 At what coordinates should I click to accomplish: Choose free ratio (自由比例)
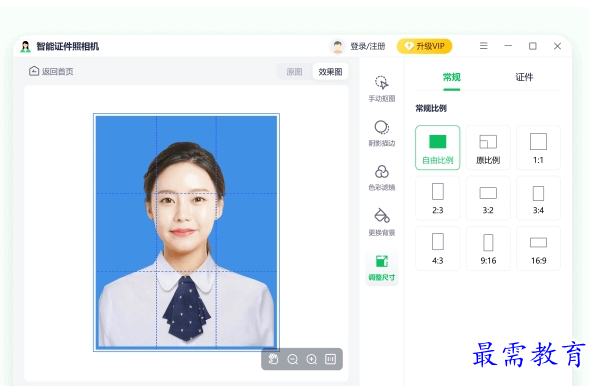(x=438, y=148)
